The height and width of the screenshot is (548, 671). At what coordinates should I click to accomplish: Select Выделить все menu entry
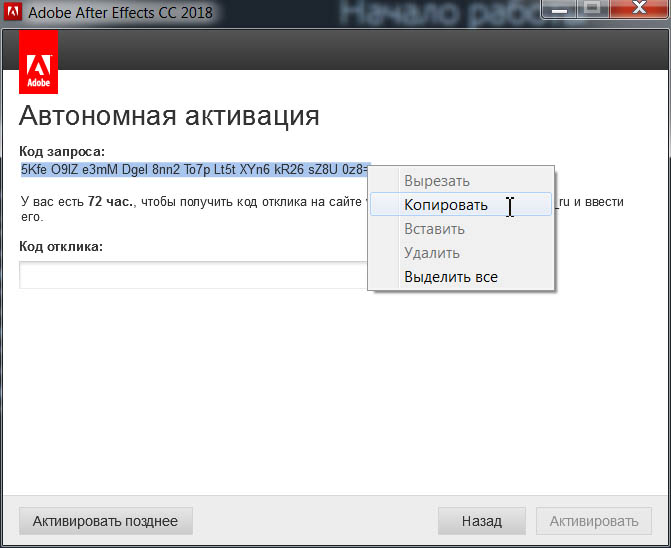click(x=461, y=276)
